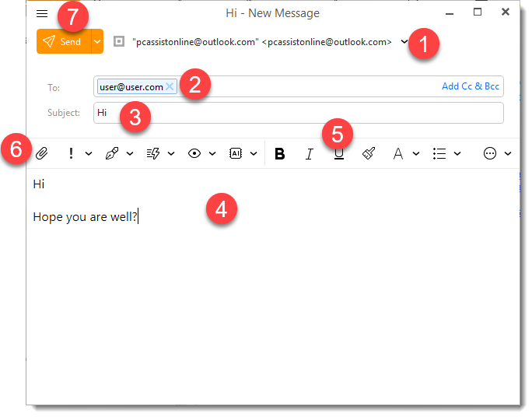
Task: Open font color and style A icon
Action: (x=398, y=153)
